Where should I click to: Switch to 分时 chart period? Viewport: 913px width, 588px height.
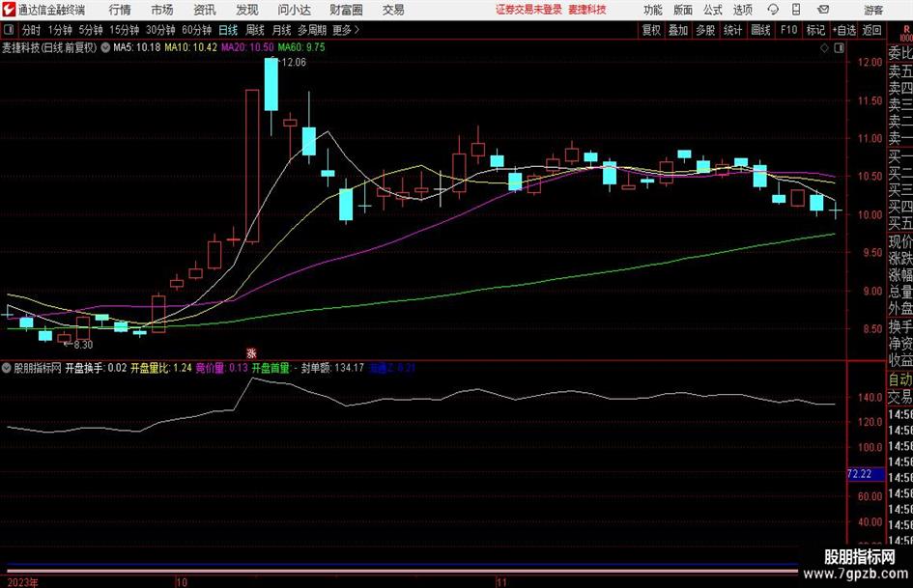(31, 30)
